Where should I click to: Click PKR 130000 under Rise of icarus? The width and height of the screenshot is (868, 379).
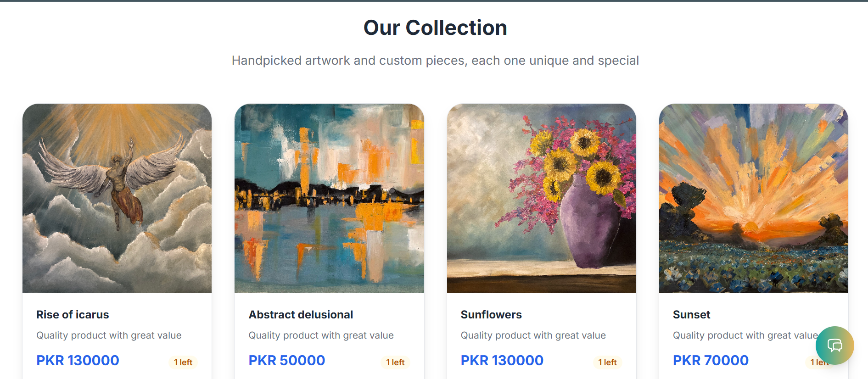78,361
